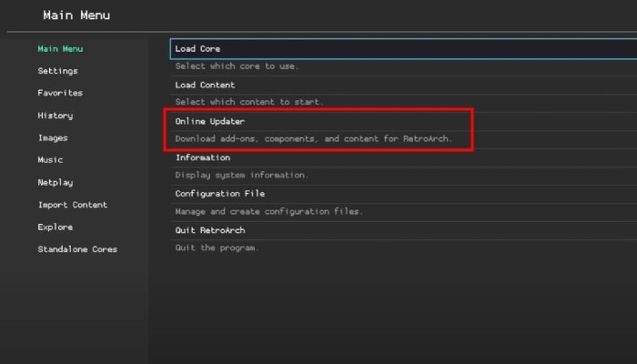
Task: Open Import Content in the sidebar
Action: 72,205
